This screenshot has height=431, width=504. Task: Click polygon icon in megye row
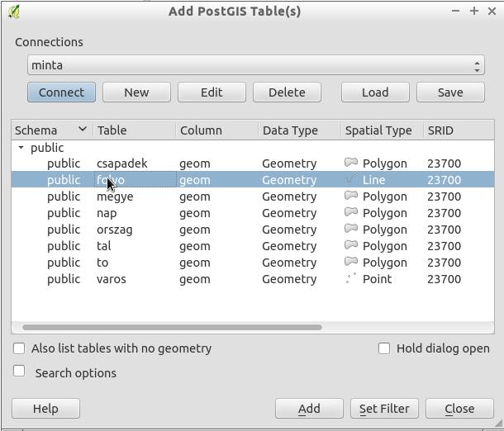point(351,196)
